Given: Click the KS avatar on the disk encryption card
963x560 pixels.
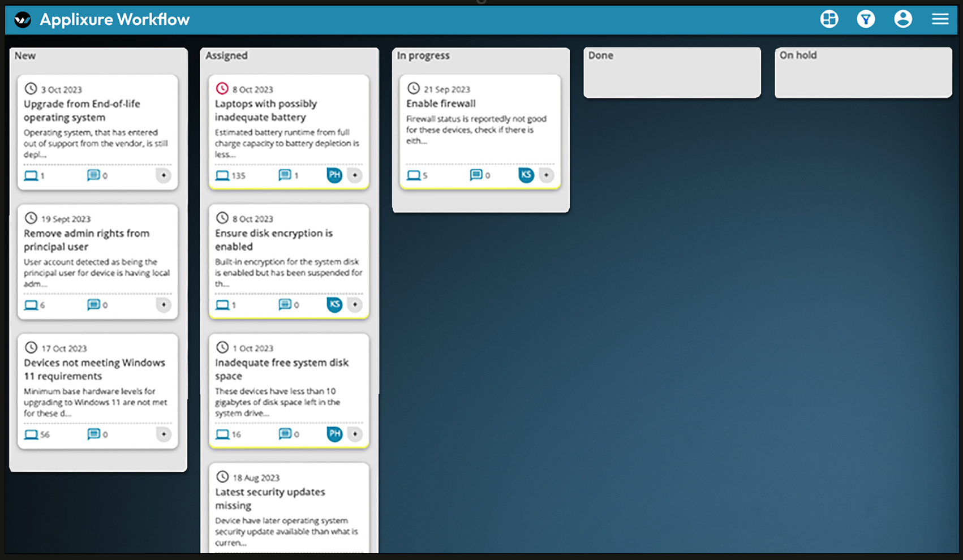Looking at the screenshot, I should 334,305.
